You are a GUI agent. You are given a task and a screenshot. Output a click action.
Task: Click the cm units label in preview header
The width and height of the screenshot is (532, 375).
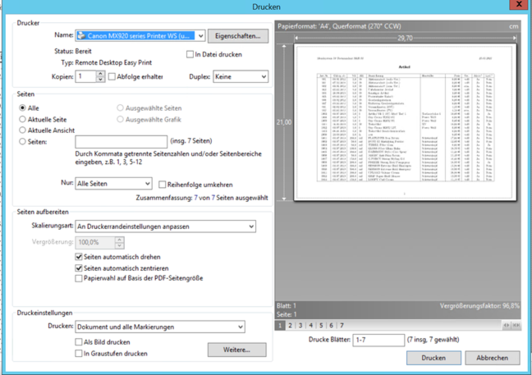pyautogui.click(x=514, y=26)
